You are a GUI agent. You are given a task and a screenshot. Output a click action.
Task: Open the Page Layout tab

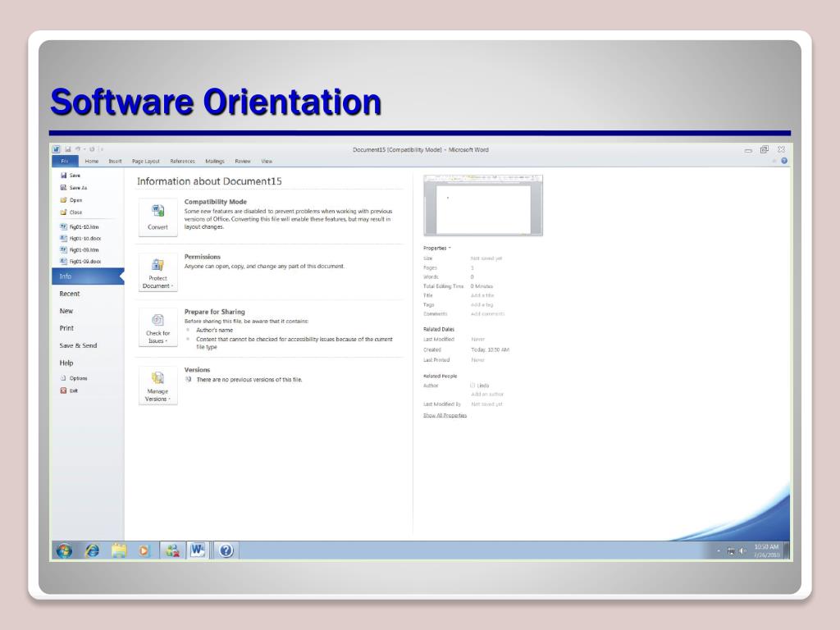[x=146, y=161]
